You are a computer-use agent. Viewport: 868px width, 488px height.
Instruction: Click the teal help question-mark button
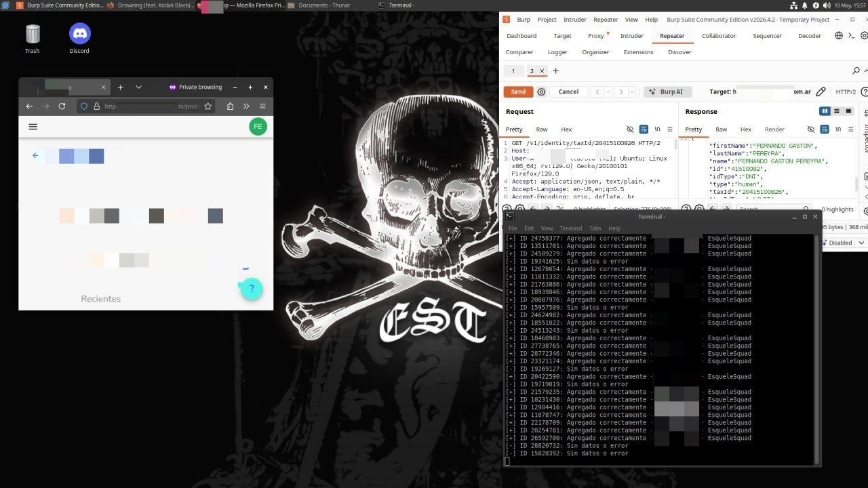point(252,289)
